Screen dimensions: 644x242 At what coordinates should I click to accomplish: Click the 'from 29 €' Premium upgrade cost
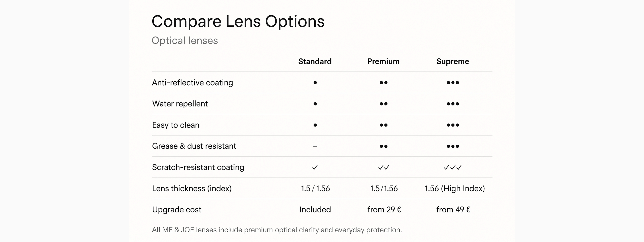[x=384, y=210]
